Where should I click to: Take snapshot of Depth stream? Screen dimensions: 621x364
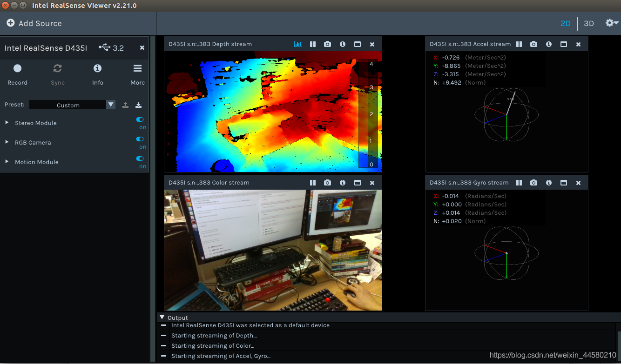(328, 44)
